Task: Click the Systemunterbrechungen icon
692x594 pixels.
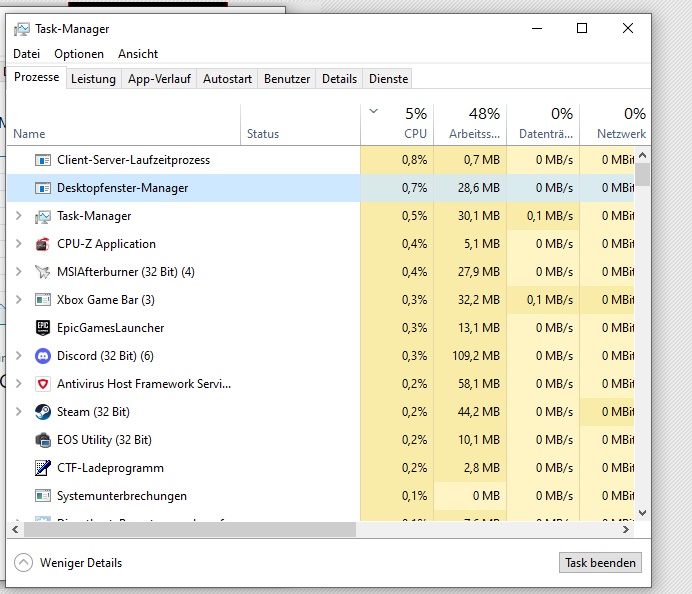Action: (x=43, y=496)
